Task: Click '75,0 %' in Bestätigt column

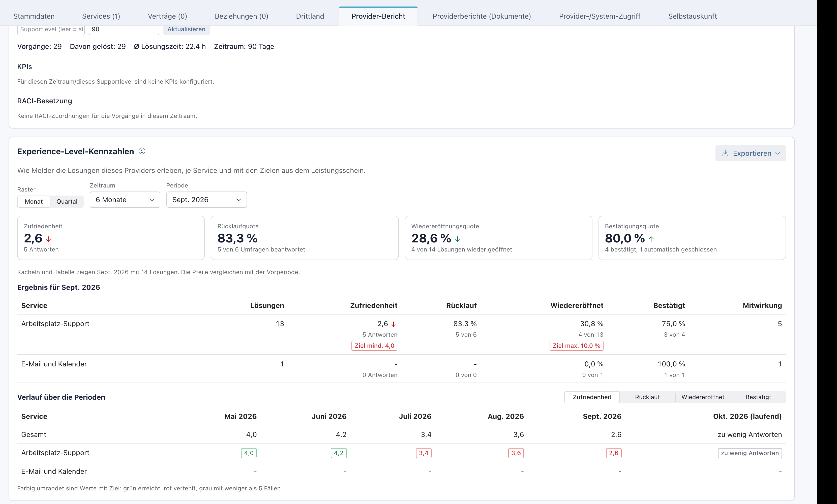Action: [673, 324]
